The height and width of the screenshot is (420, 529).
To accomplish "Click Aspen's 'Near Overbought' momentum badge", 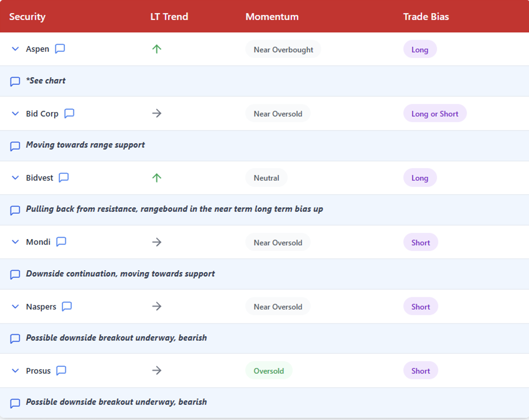I will coord(283,49).
